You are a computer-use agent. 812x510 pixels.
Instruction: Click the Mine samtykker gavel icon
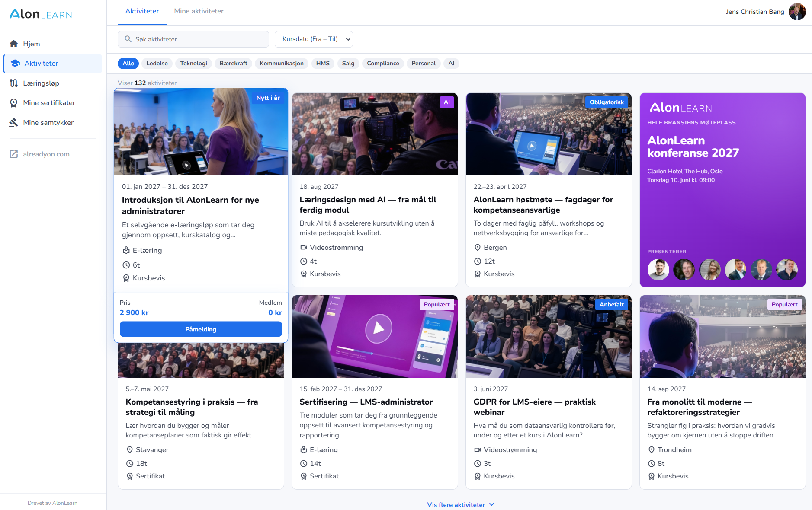click(x=14, y=123)
